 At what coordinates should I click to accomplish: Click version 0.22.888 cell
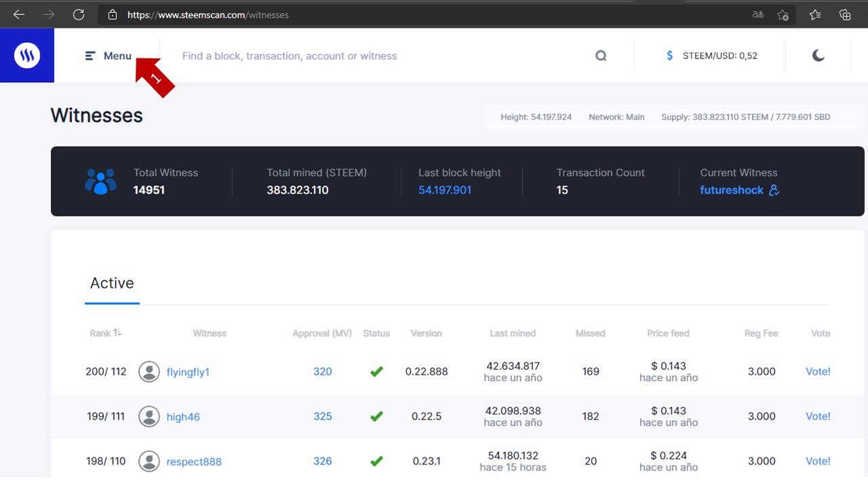(x=427, y=371)
